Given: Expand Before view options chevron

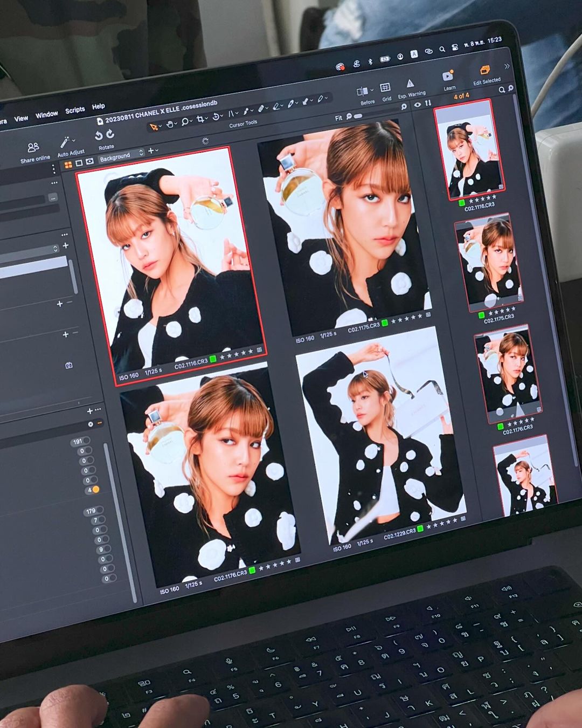Looking at the screenshot, I should point(372,90).
